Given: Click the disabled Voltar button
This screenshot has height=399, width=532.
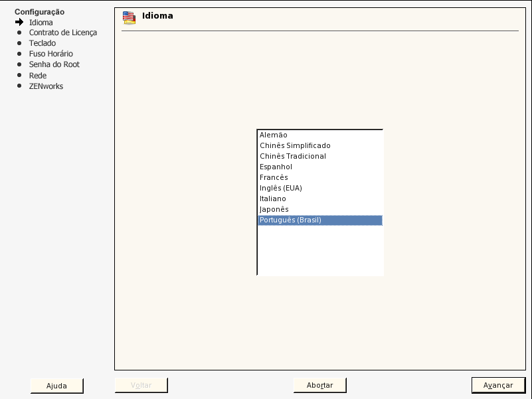Looking at the screenshot, I should tap(141, 385).
